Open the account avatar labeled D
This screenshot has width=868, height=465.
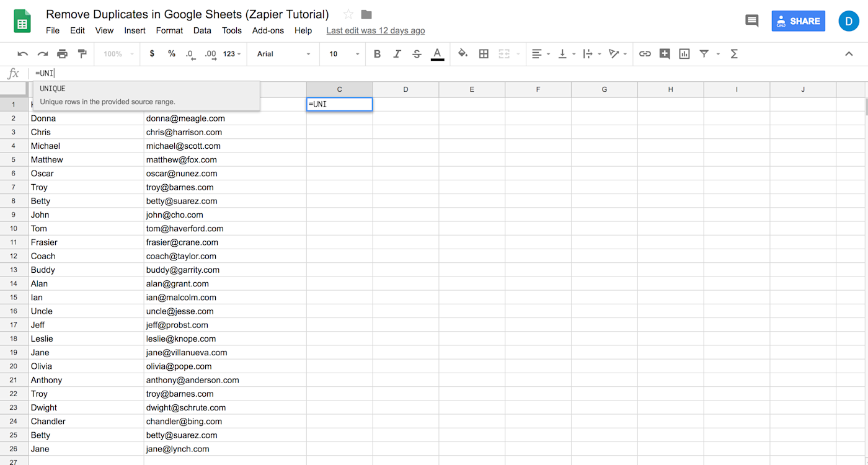[849, 21]
